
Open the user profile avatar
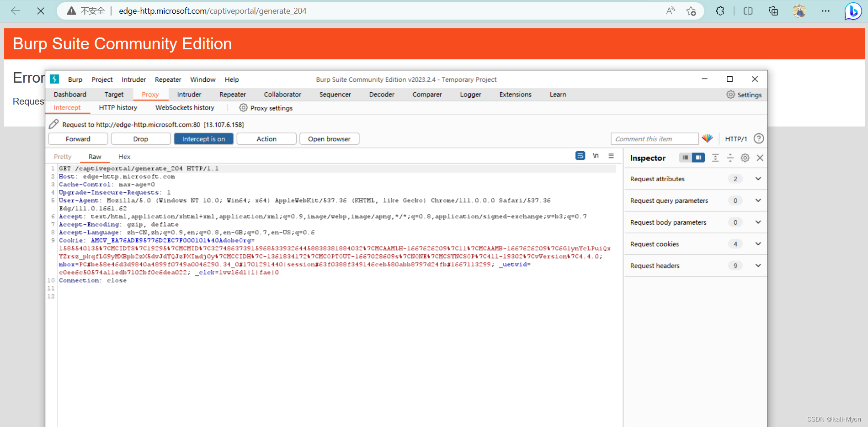tap(799, 11)
